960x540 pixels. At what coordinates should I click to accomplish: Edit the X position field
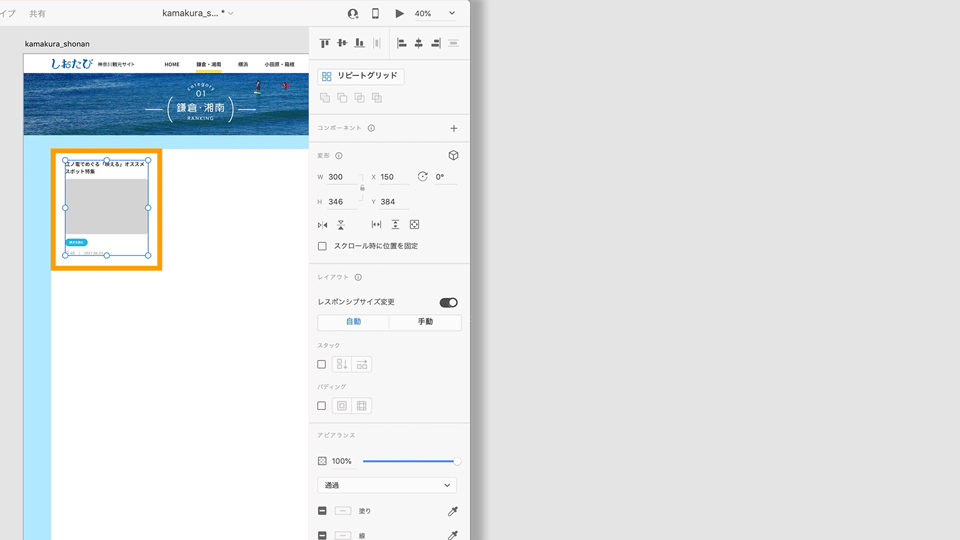[394, 177]
